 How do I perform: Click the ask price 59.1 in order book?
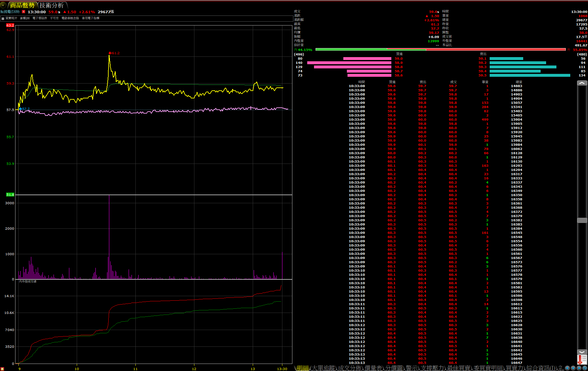[x=483, y=59]
